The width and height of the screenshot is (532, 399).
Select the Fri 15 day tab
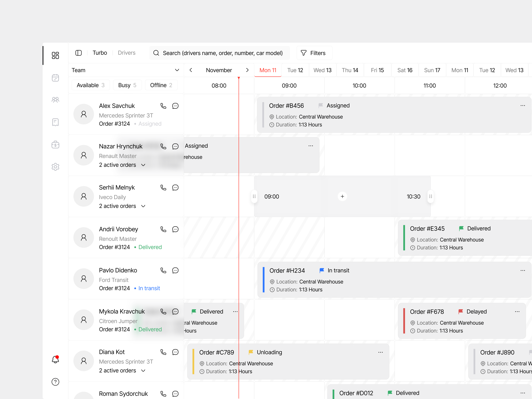pyautogui.click(x=377, y=70)
